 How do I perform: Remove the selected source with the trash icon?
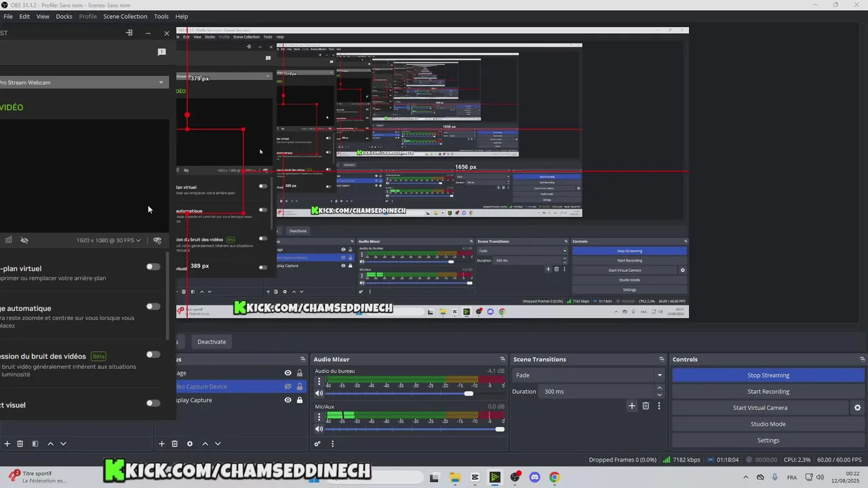click(x=174, y=444)
